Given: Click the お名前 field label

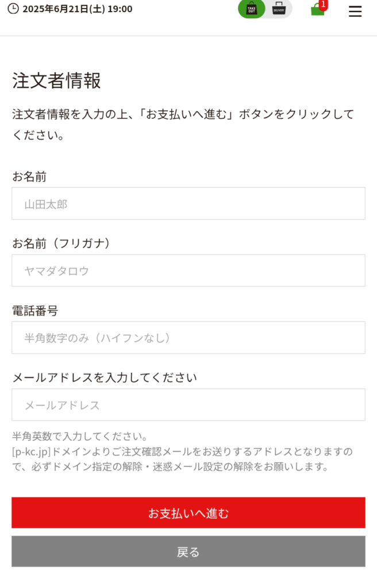Looking at the screenshot, I should 29,176.
